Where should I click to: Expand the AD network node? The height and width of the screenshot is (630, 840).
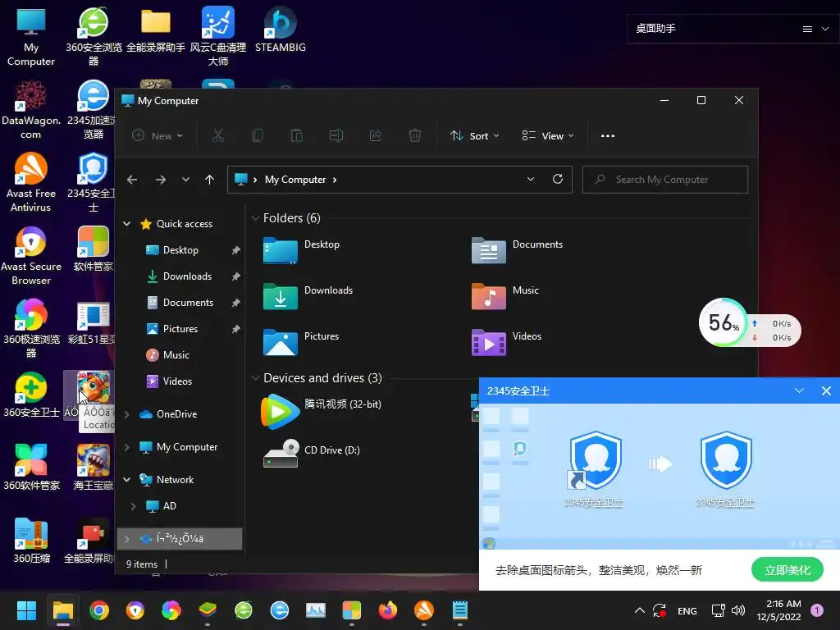click(x=134, y=505)
